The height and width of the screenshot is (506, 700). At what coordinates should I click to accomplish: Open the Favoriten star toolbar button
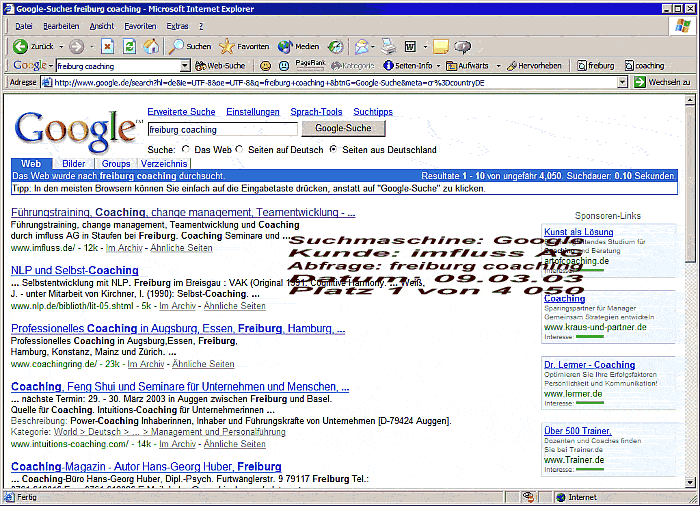tap(244, 46)
